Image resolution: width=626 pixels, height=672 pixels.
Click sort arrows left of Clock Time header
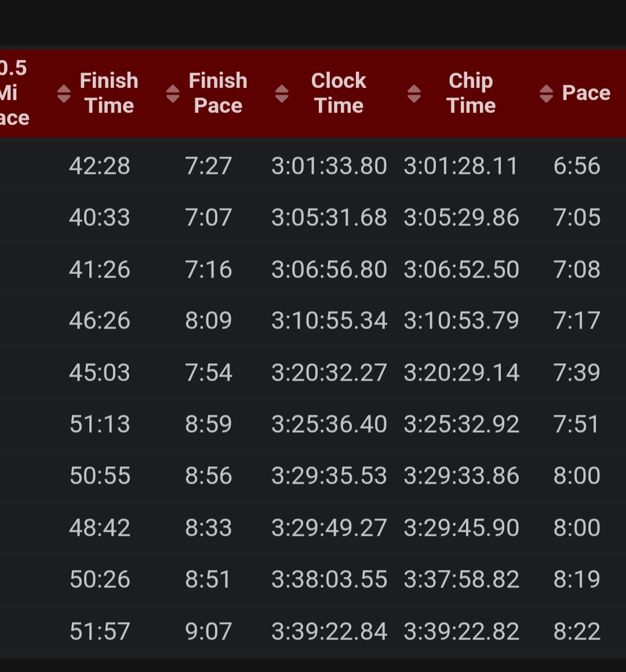click(282, 93)
